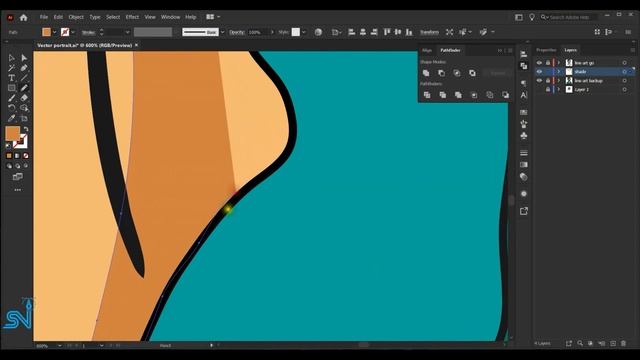Click Vertical Align Top in control bar
Viewport: 640px width, 360px height.
pyautogui.click(x=387, y=32)
